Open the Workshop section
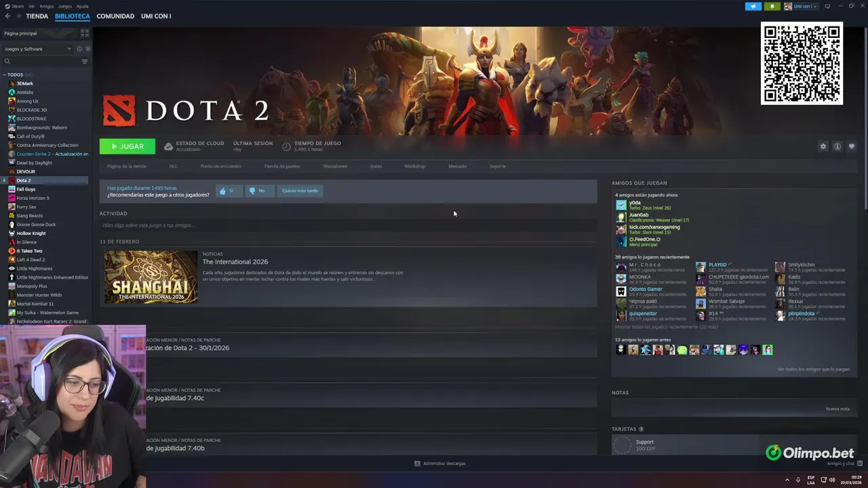The image size is (868, 488). click(x=415, y=166)
